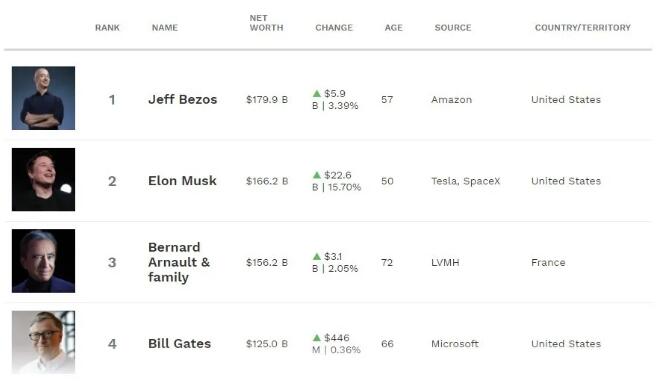Sort by the NAME column header
Viewport: 664px width, 384px height.
tap(165, 28)
